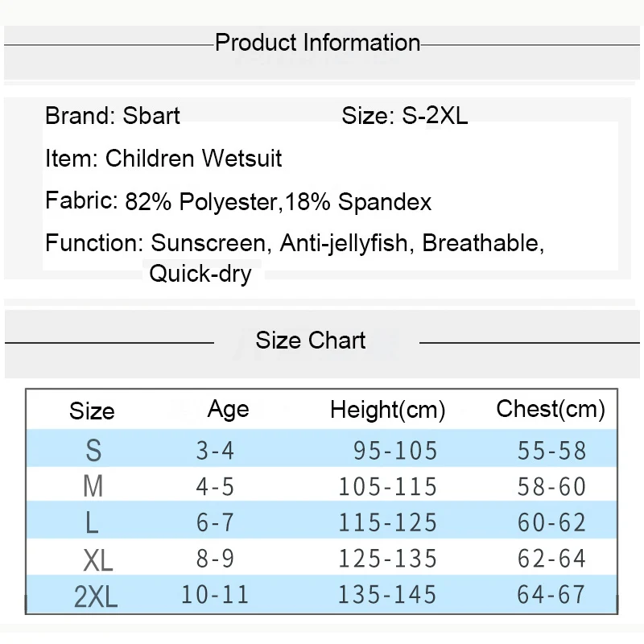The image size is (644, 644).
Task: Click the Function description line
Action: [295, 243]
